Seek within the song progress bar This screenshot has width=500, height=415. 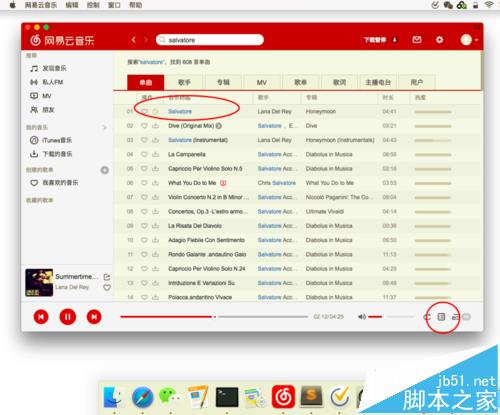click(214, 317)
